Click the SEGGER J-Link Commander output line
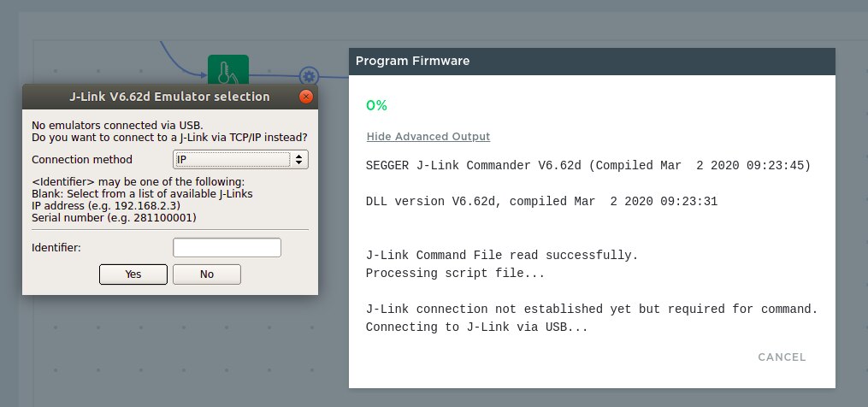Screen dimensions: 868x407 click(x=588, y=165)
